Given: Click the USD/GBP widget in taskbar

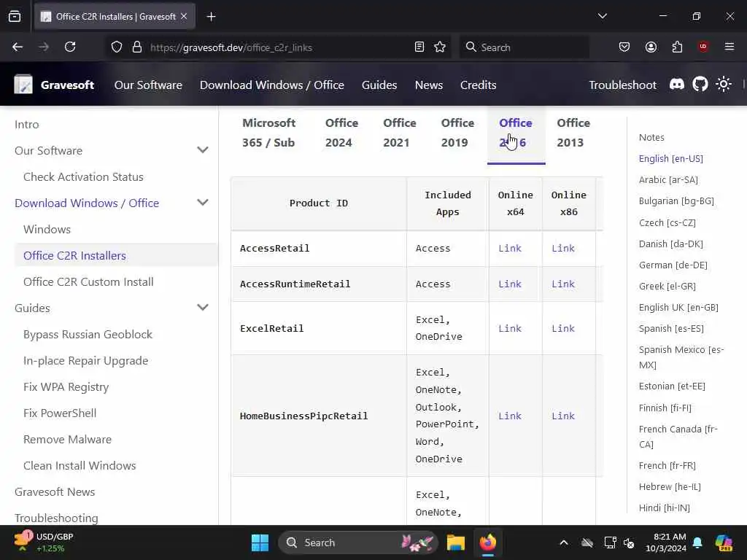Looking at the screenshot, I should (44, 542).
